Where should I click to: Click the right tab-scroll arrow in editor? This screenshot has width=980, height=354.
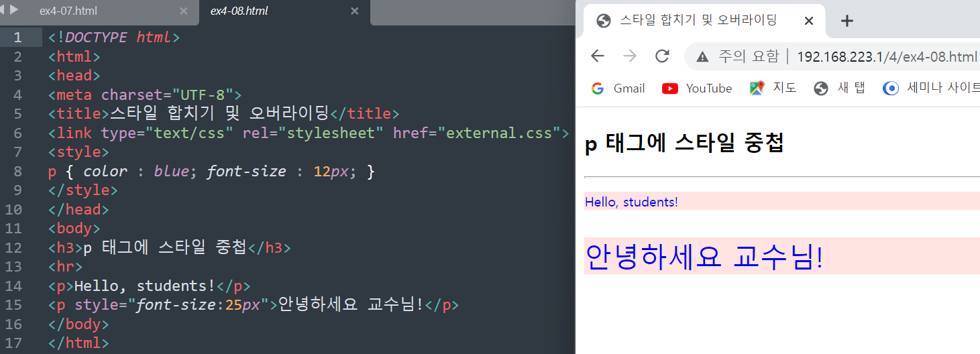tap(14, 9)
